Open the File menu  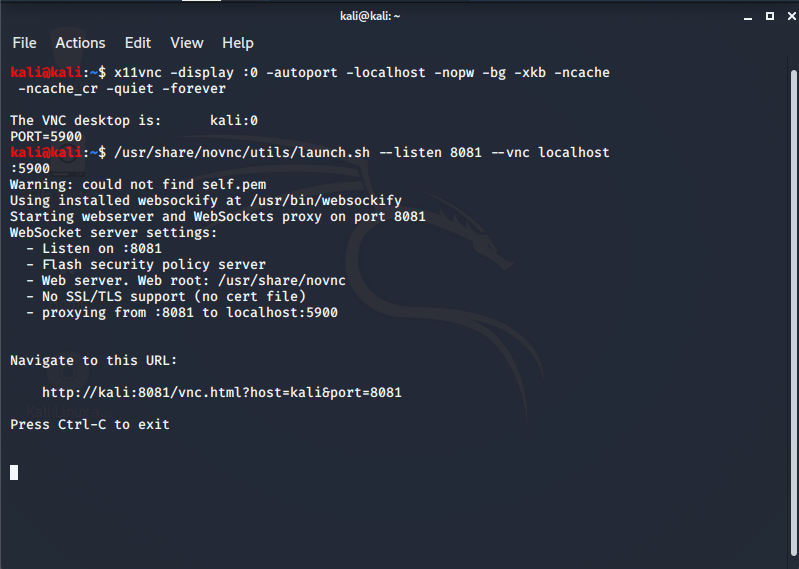point(24,43)
